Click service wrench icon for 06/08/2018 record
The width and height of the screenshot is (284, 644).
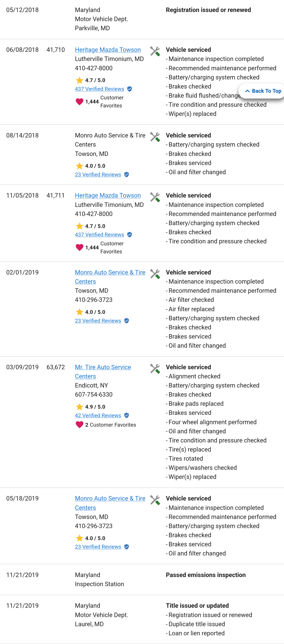155,51
